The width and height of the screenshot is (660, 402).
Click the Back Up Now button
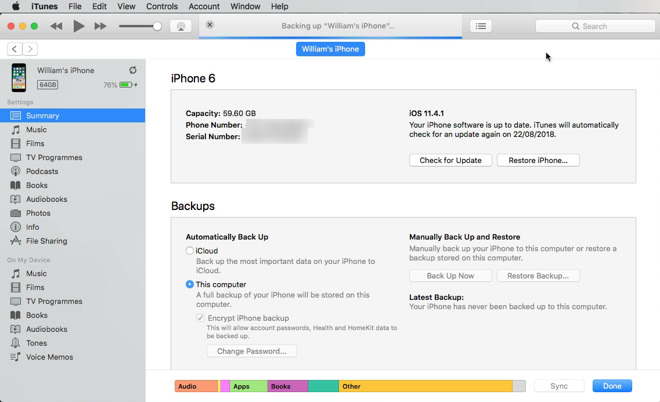(x=450, y=276)
